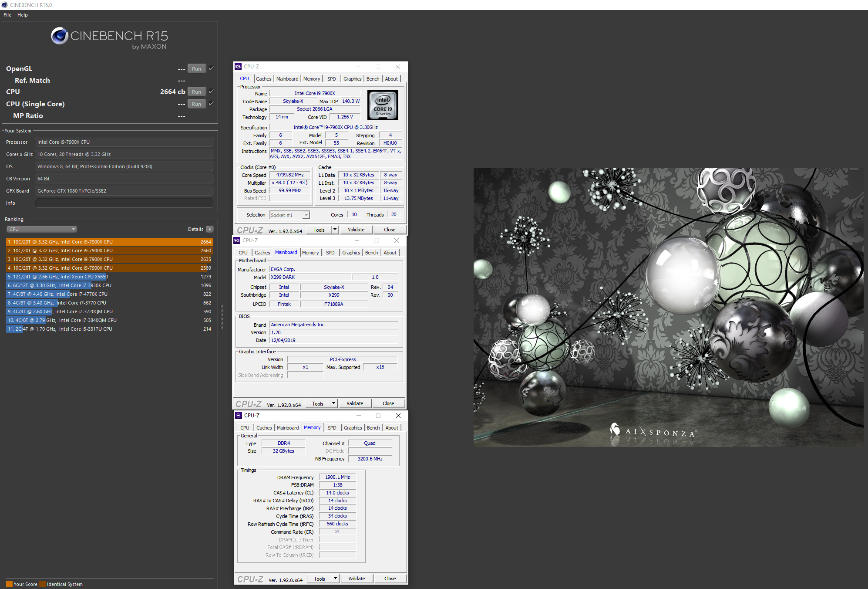The image size is (868, 589).
Task: Toggle the OpenGL test checkbox
Action: point(211,68)
